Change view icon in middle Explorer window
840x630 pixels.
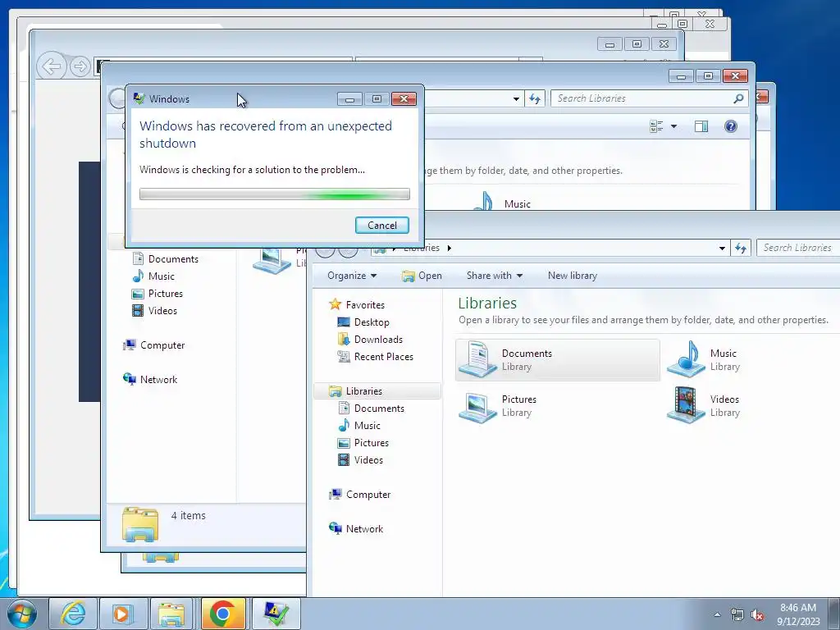click(x=656, y=126)
